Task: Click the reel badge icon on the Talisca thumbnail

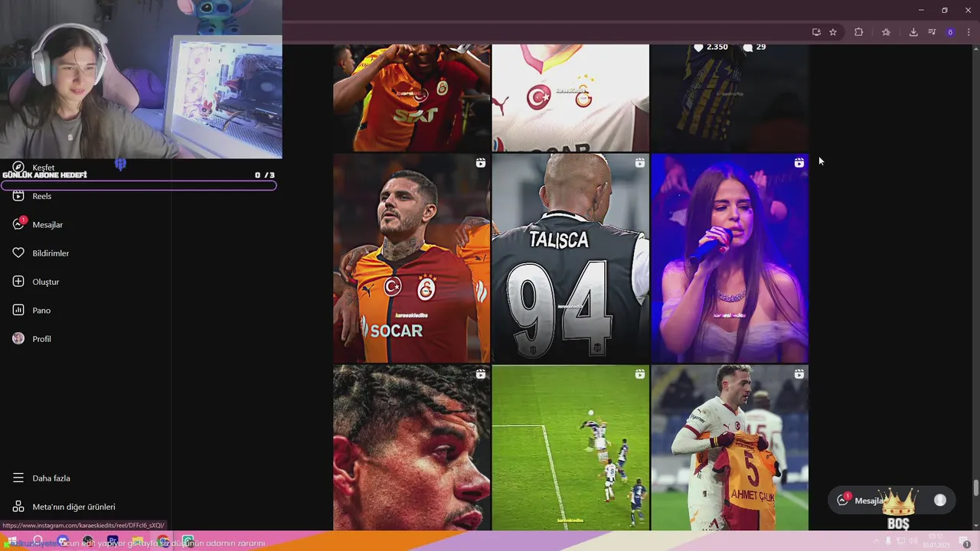Action: point(639,163)
